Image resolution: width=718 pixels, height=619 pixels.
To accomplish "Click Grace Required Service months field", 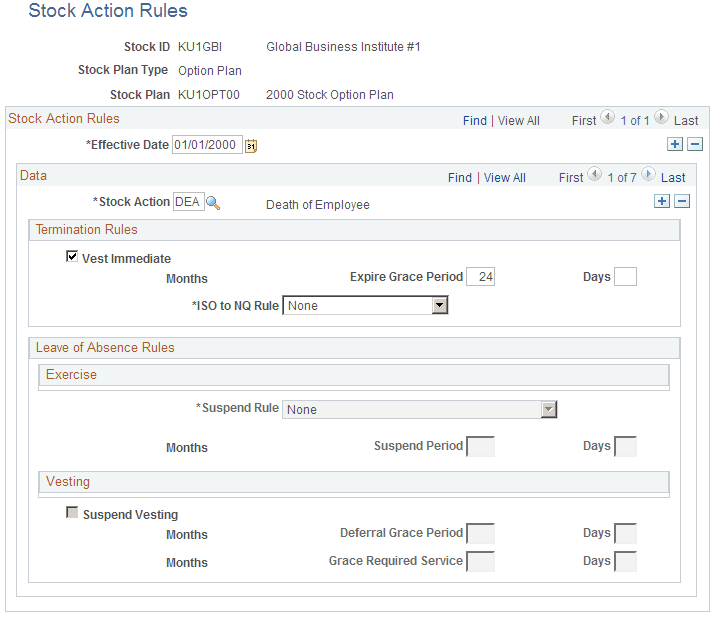I will (480, 561).
